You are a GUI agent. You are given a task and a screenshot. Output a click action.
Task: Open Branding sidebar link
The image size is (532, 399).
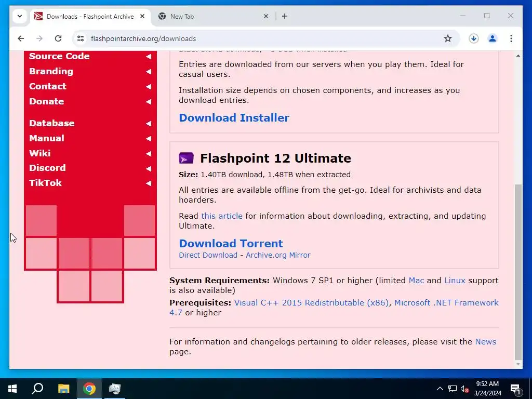coord(51,71)
